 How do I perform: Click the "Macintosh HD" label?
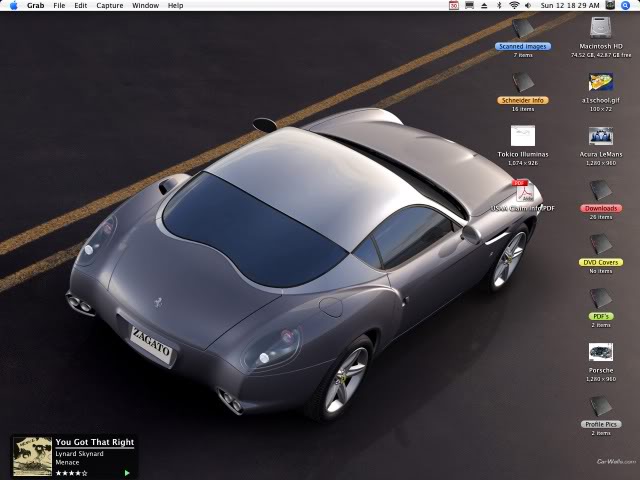(x=601, y=46)
